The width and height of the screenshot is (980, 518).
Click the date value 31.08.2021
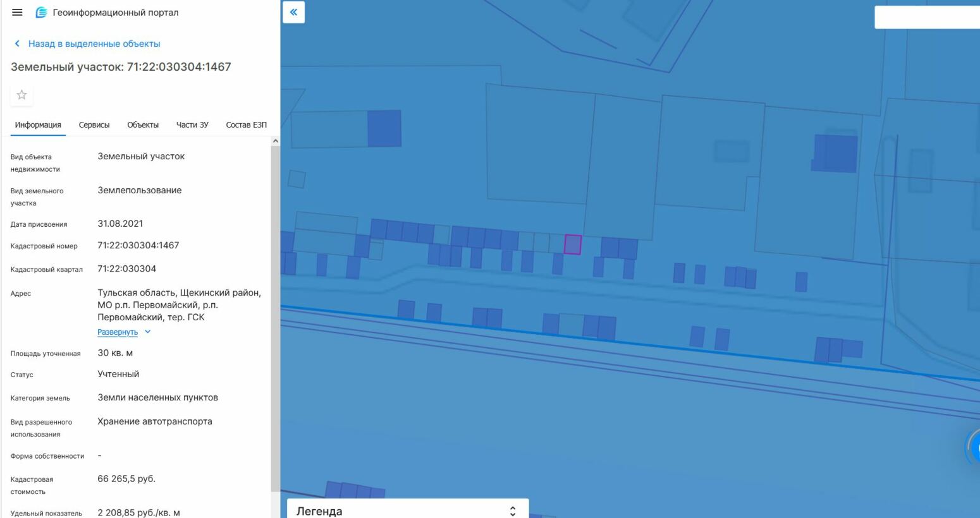(120, 224)
